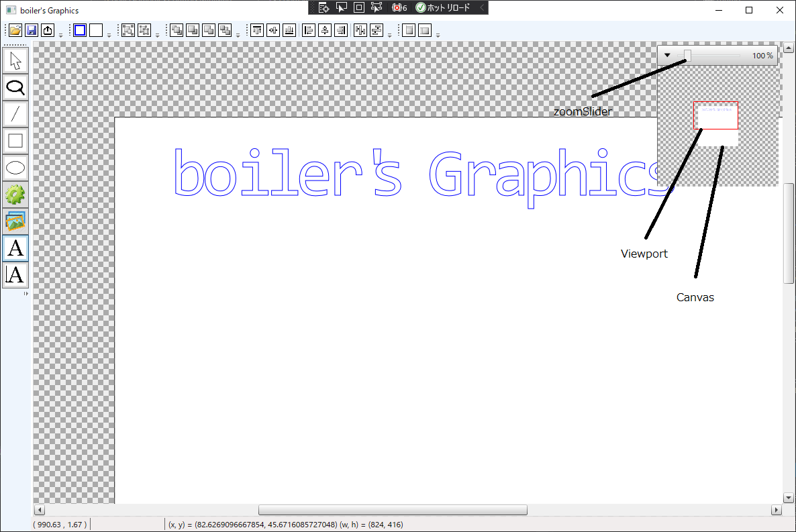Toggle track focused element icon
Screen dimensions: 796x532
(x=376, y=7)
